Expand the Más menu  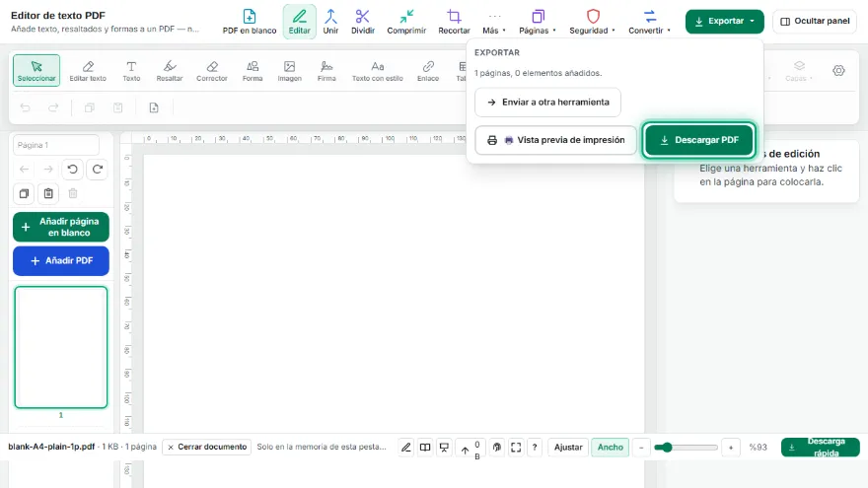tap(494, 22)
